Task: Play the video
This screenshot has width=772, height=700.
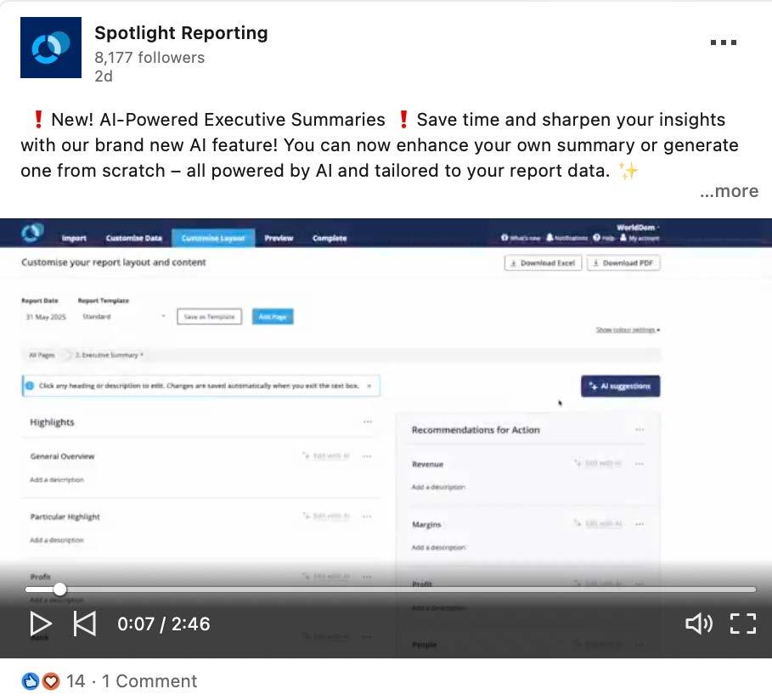Action: (41, 624)
